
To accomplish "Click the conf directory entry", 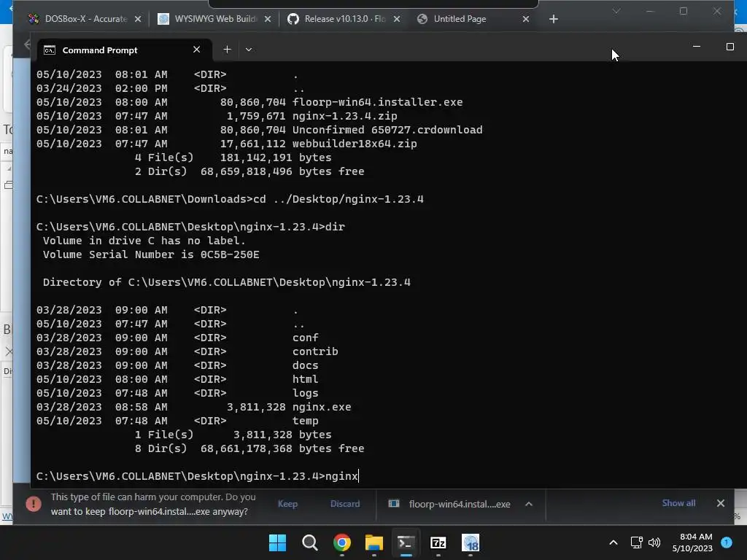I will click(x=306, y=338).
